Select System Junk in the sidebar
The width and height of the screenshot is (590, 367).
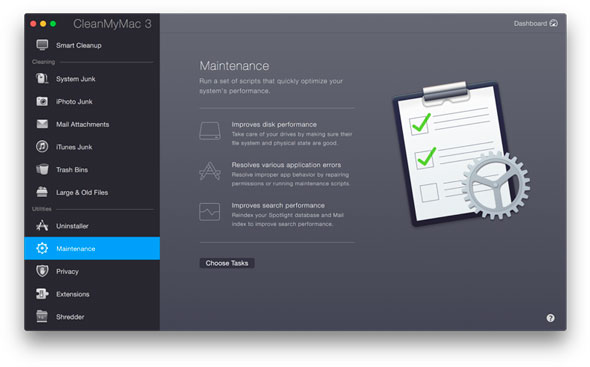[92, 79]
